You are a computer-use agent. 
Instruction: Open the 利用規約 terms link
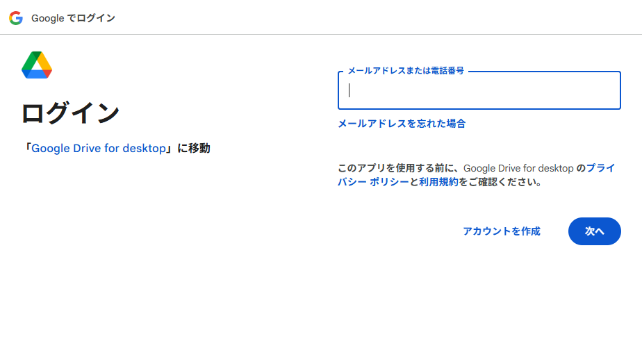(438, 182)
